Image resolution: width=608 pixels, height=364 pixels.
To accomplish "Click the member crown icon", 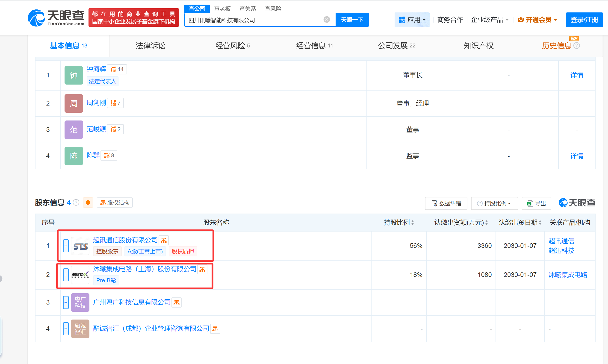I will [x=521, y=20].
